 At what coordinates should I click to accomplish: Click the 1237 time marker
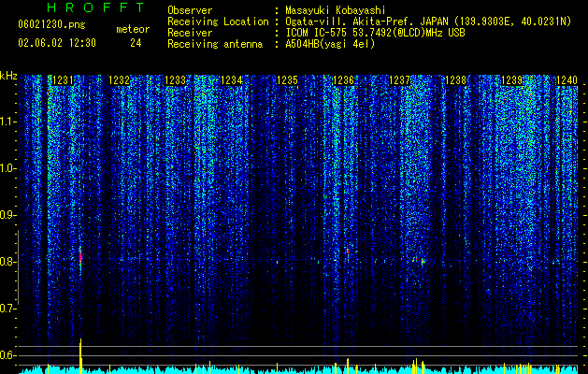[400, 80]
